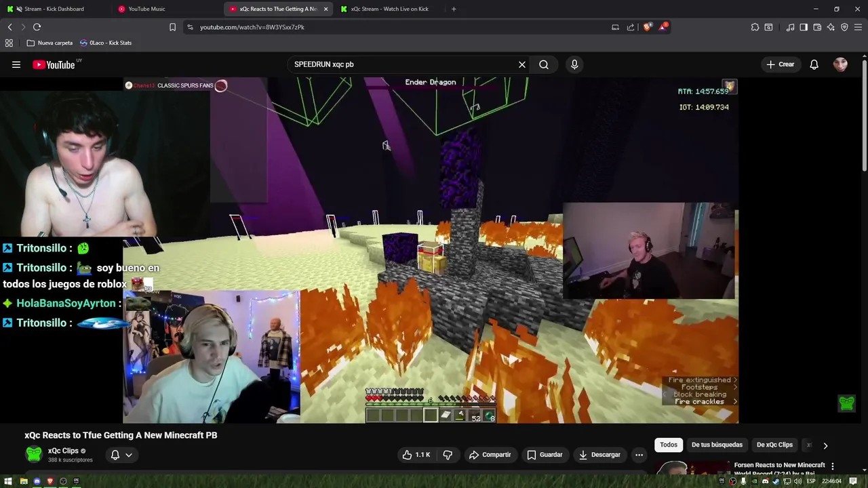
Task: Open Discord from taskbar
Action: pos(37,481)
